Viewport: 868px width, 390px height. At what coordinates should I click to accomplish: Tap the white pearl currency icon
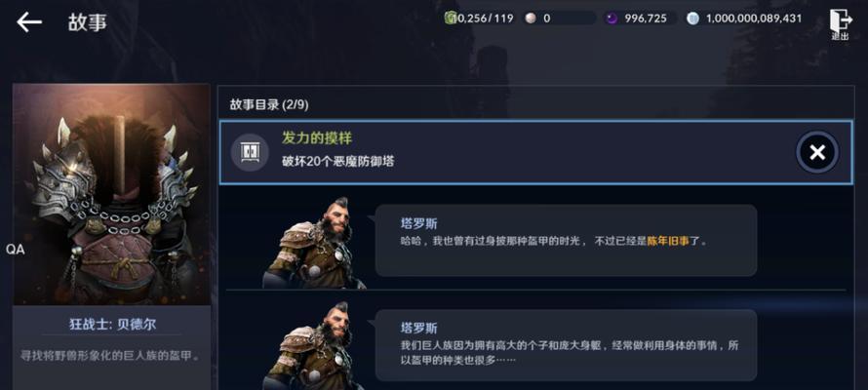531,19
